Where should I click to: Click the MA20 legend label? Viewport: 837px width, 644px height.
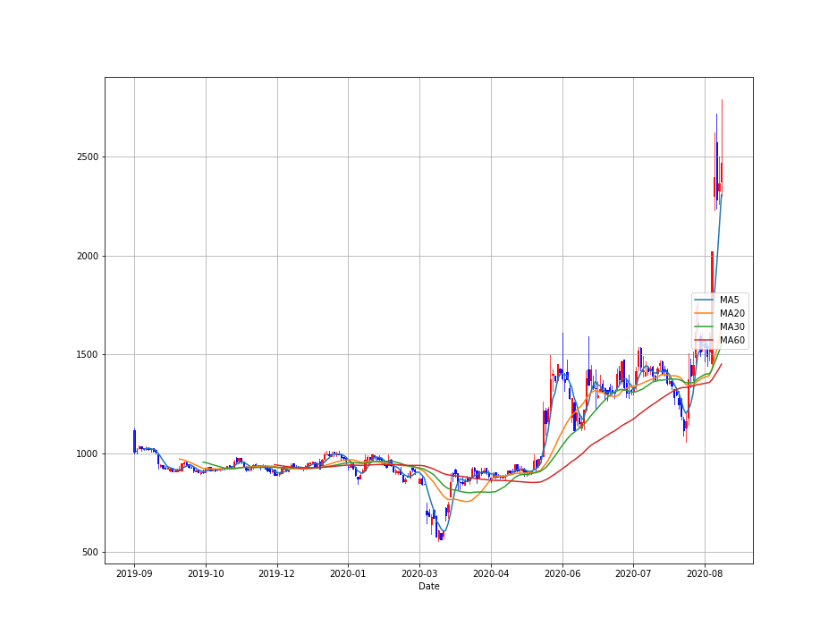click(731, 313)
